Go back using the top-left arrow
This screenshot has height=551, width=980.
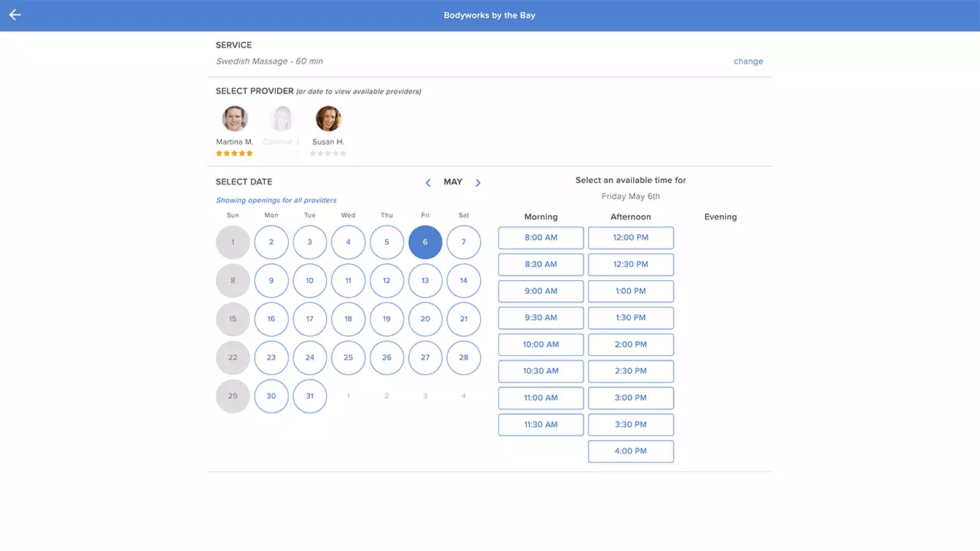tap(15, 15)
